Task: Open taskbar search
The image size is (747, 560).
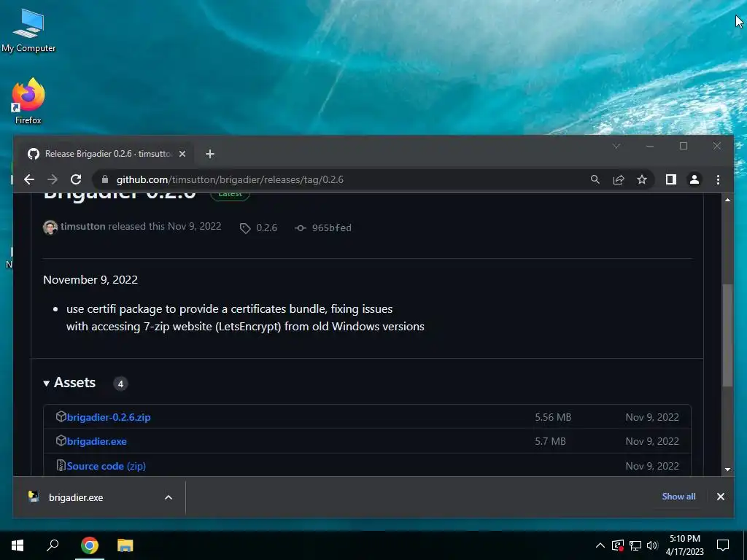Action: pyautogui.click(x=53, y=545)
